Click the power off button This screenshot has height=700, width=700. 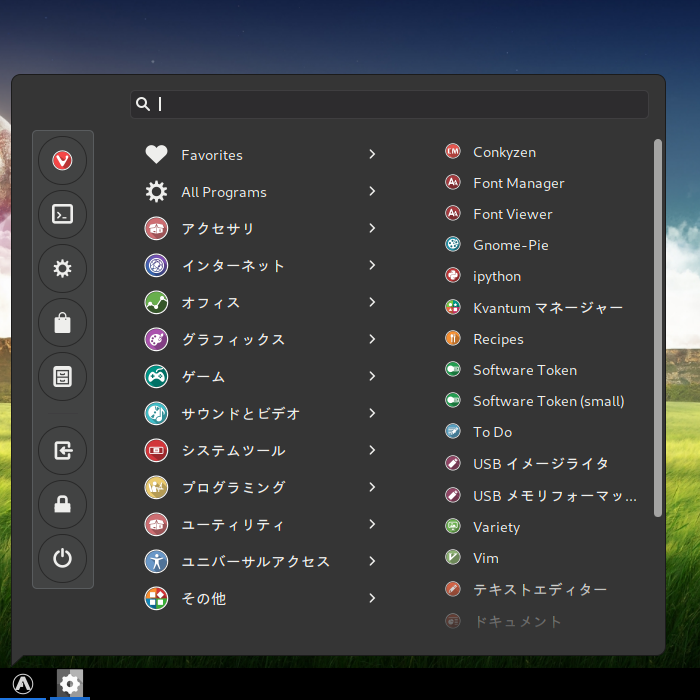(x=62, y=558)
